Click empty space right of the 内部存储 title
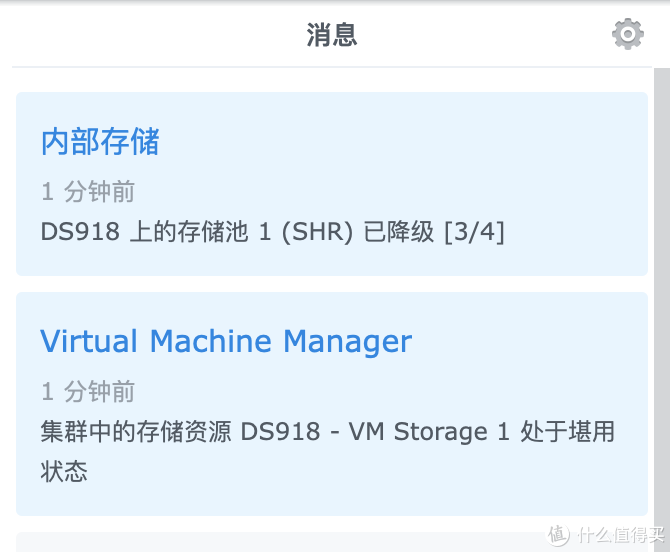670x552 pixels. click(400, 142)
